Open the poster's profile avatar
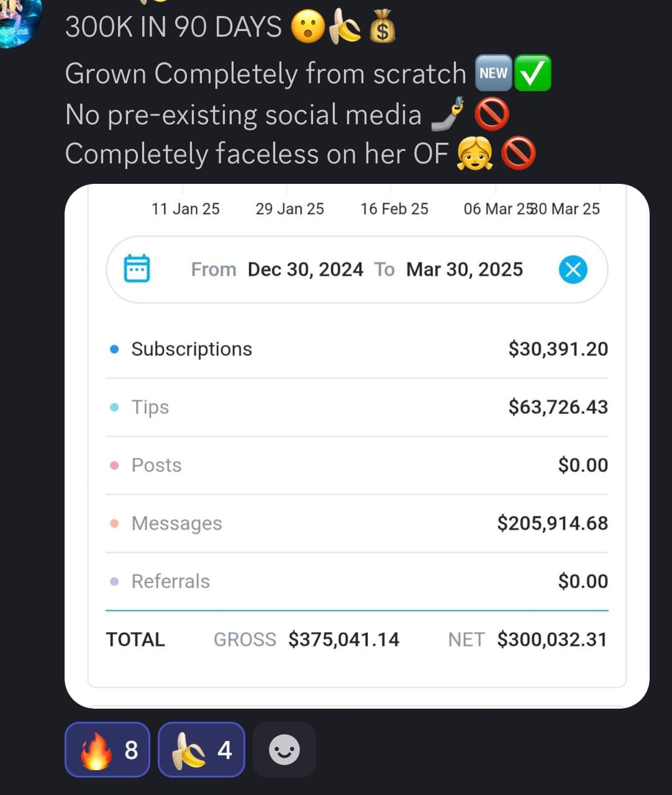The height and width of the screenshot is (795, 672). 19,22
